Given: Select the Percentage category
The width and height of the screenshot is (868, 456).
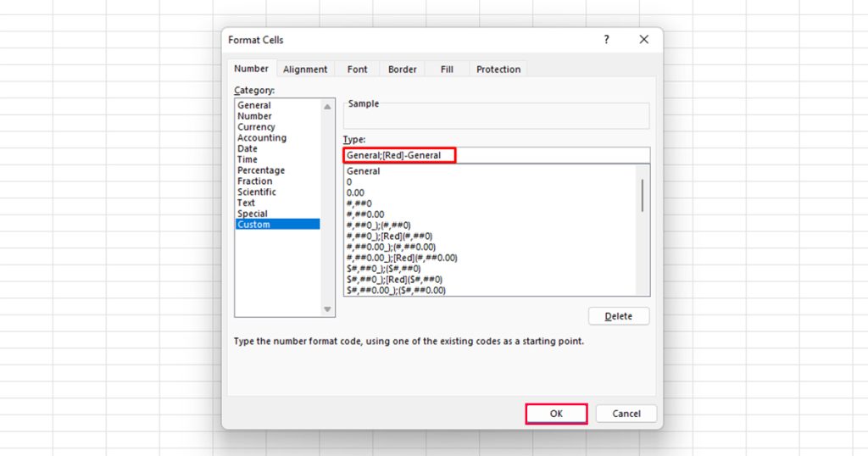Looking at the screenshot, I should [261, 170].
